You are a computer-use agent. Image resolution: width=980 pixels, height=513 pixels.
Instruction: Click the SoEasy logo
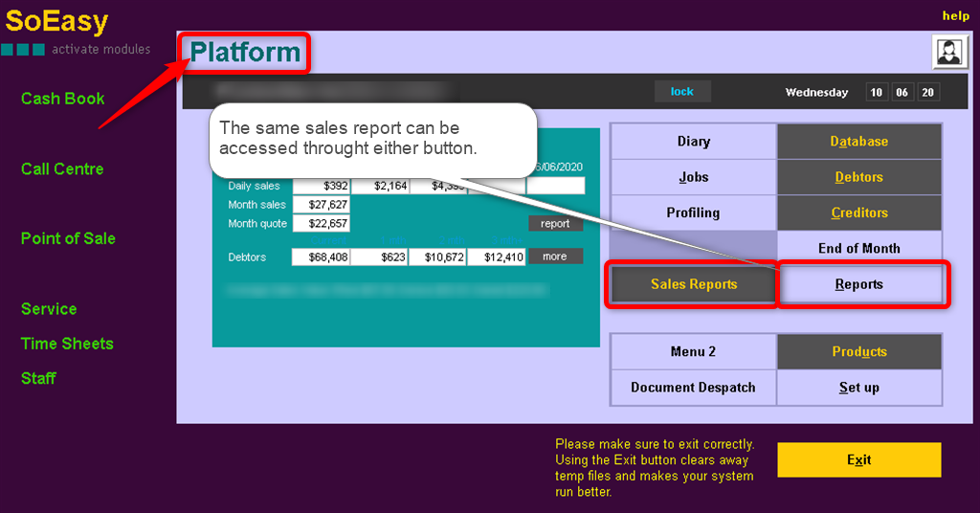point(56,21)
